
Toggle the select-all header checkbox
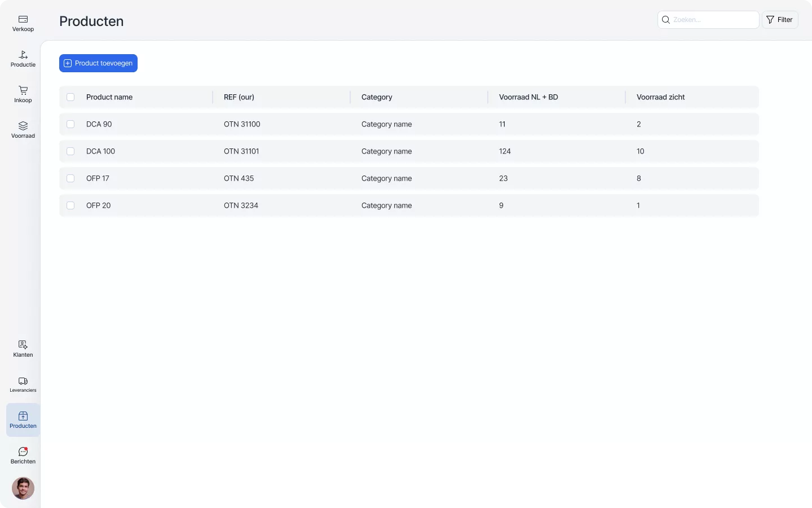70,97
